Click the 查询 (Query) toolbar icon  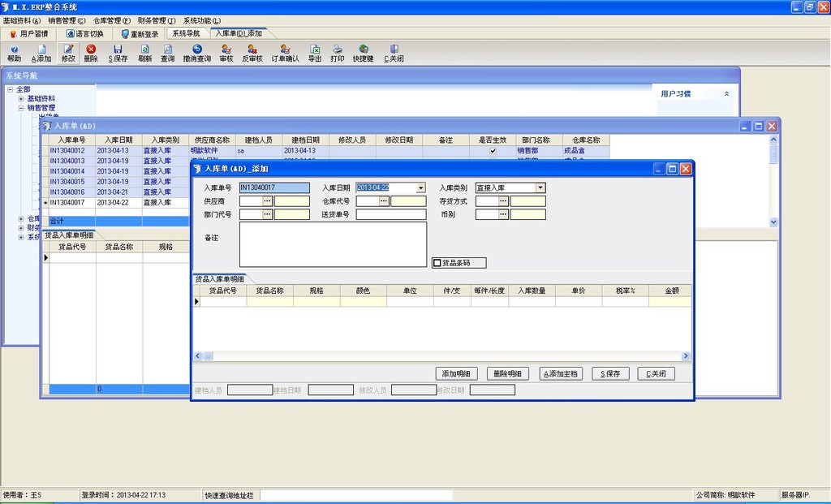[x=167, y=50]
